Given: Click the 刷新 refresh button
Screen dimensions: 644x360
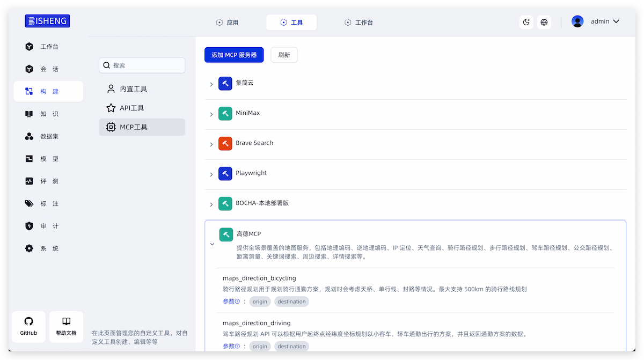Looking at the screenshot, I should 284,55.
